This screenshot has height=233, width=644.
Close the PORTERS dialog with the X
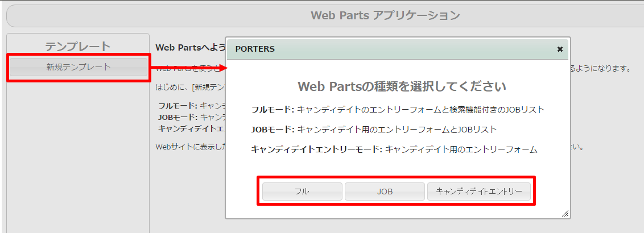click(x=559, y=49)
